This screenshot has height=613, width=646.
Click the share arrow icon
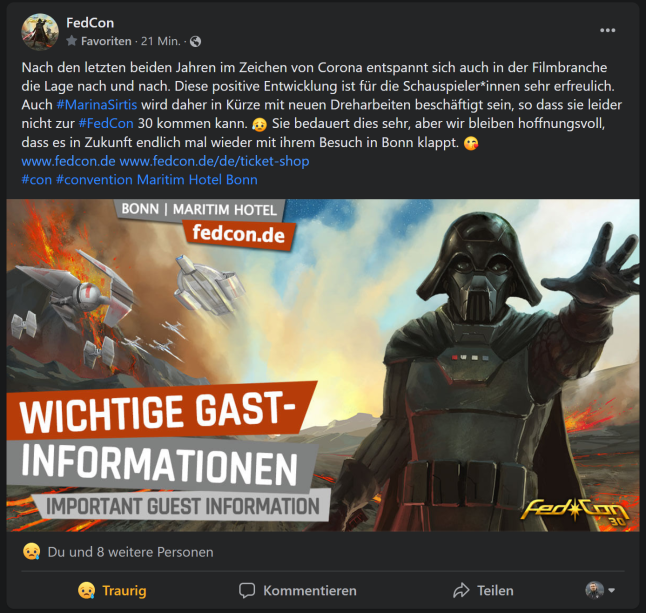click(x=461, y=590)
